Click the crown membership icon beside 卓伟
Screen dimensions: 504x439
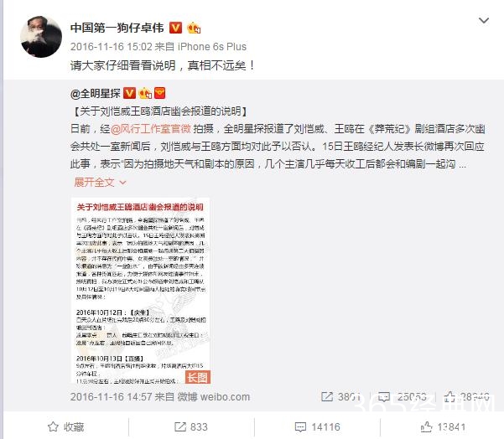pos(194,28)
